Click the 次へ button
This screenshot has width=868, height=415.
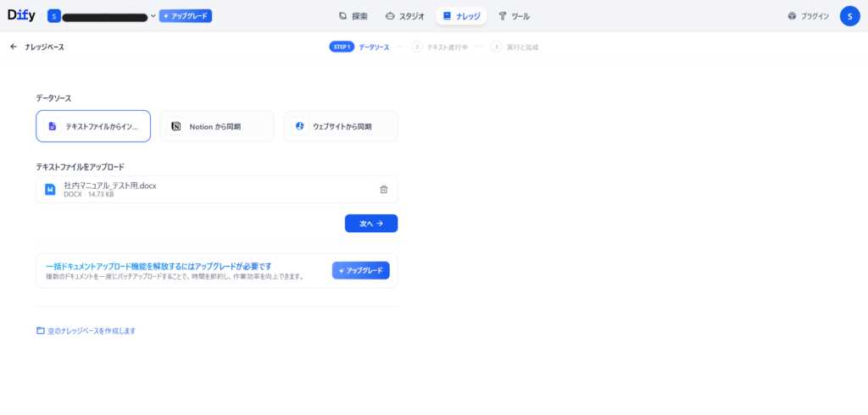(x=371, y=224)
